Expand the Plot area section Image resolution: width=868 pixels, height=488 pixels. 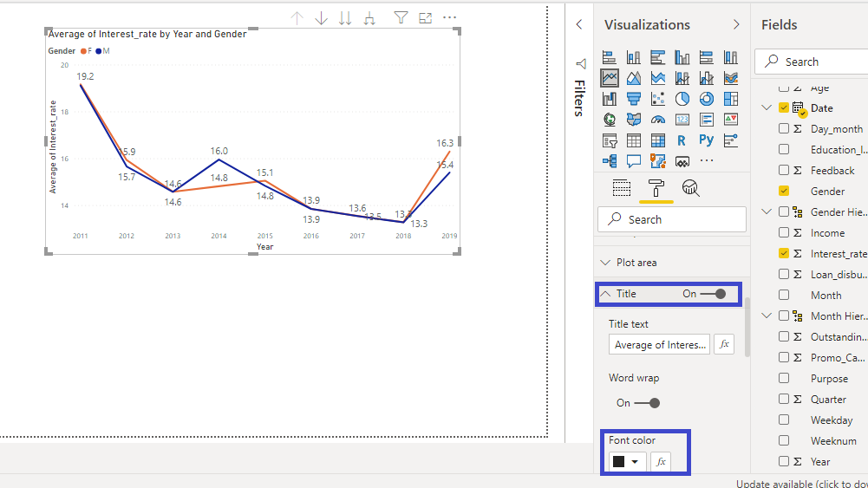pos(636,263)
